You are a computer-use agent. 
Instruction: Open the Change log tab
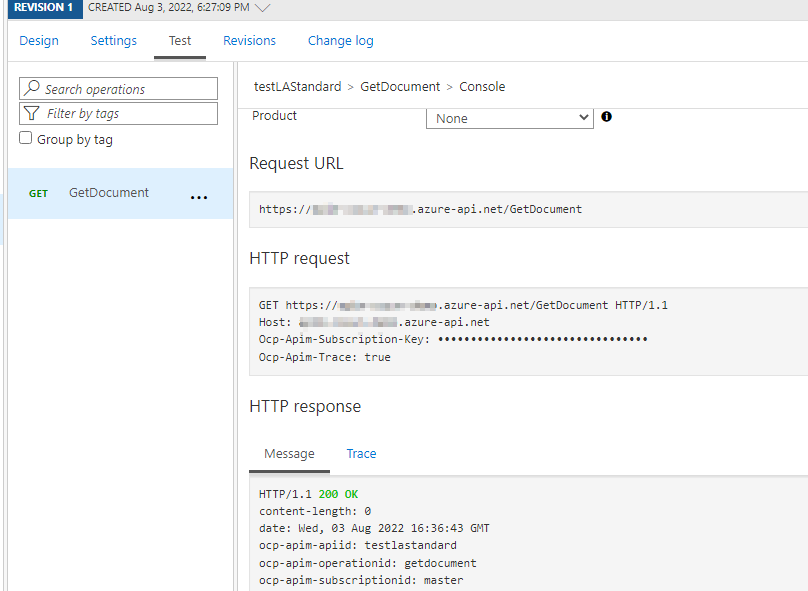[340, 41]
